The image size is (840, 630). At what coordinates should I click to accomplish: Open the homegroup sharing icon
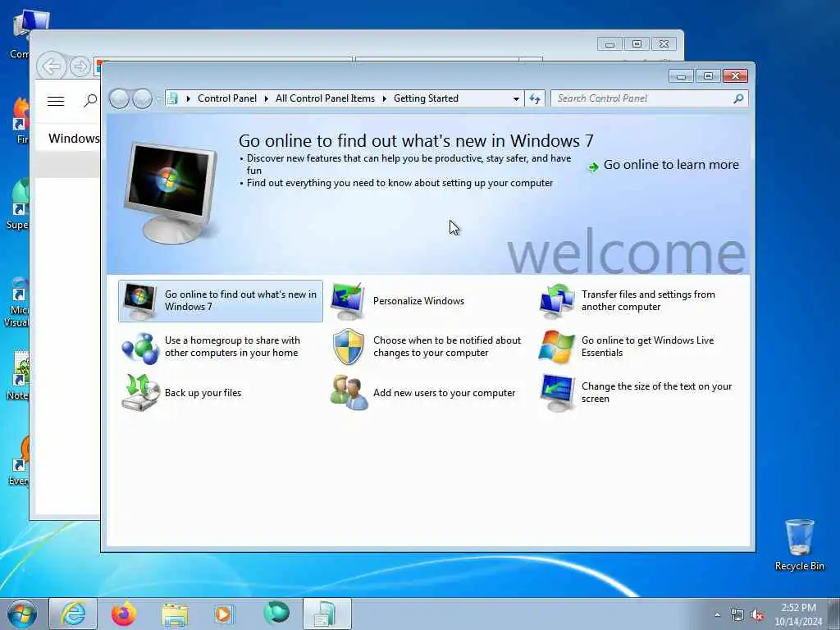139,348
